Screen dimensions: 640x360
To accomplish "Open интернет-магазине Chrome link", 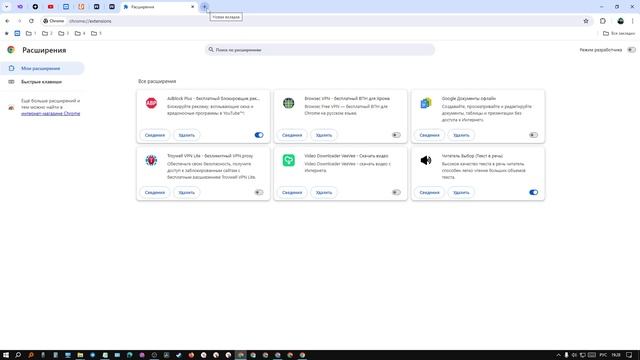I will point(51,113).
